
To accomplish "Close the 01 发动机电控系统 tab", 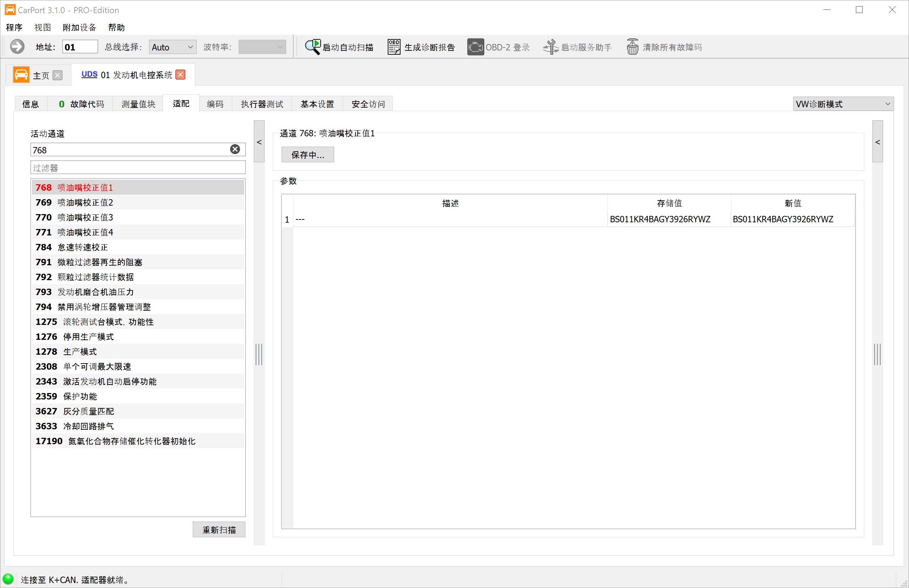I will [181, 75].
